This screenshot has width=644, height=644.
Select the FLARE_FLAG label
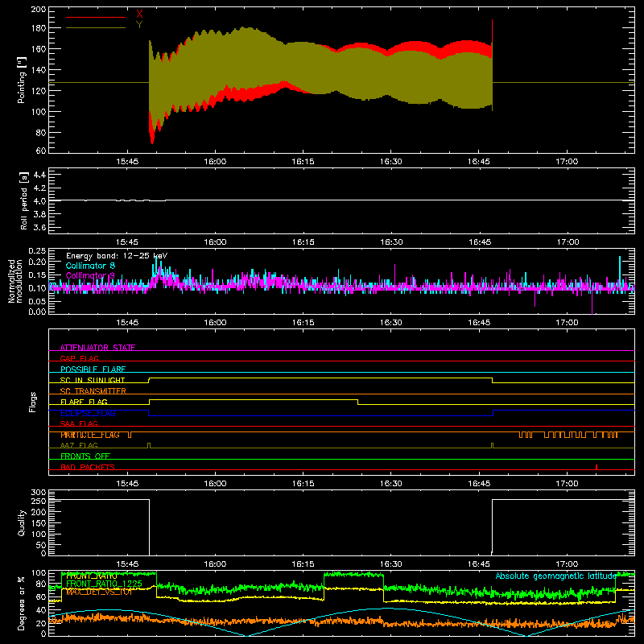coord(84,402)
